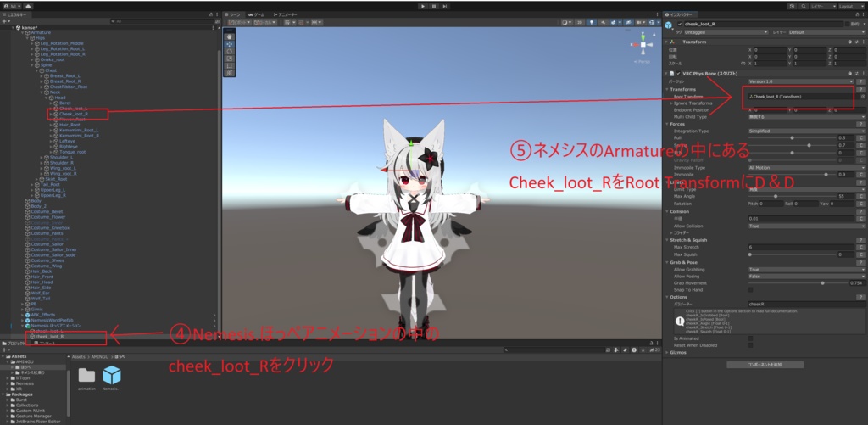The height and width of the screenshot is (425, 868).
Task: Enable the Snap To Hand checkbox
Action: [x=751, y=290]
